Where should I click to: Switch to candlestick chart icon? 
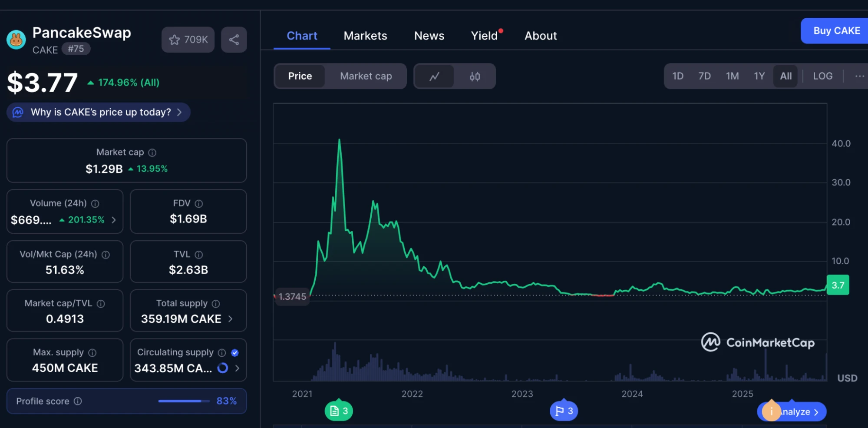(x=475, y=76)
